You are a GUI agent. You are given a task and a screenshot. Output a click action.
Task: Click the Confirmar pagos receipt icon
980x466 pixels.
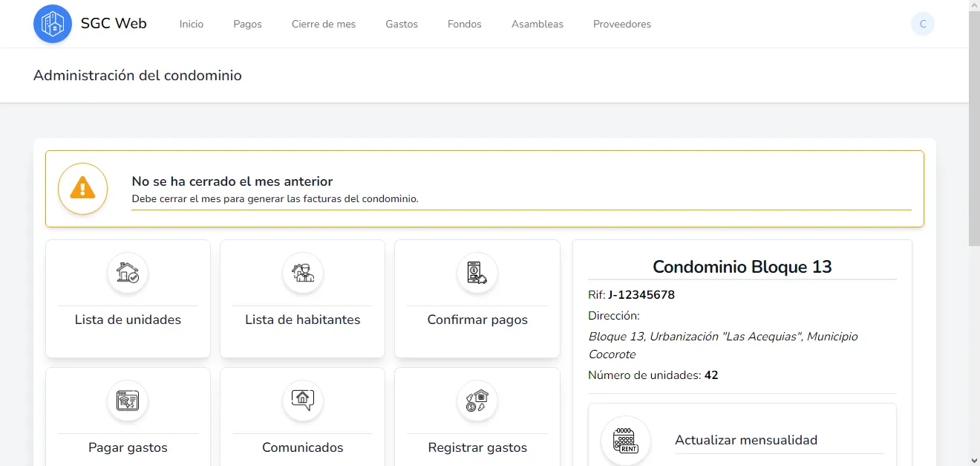(477, 273)
